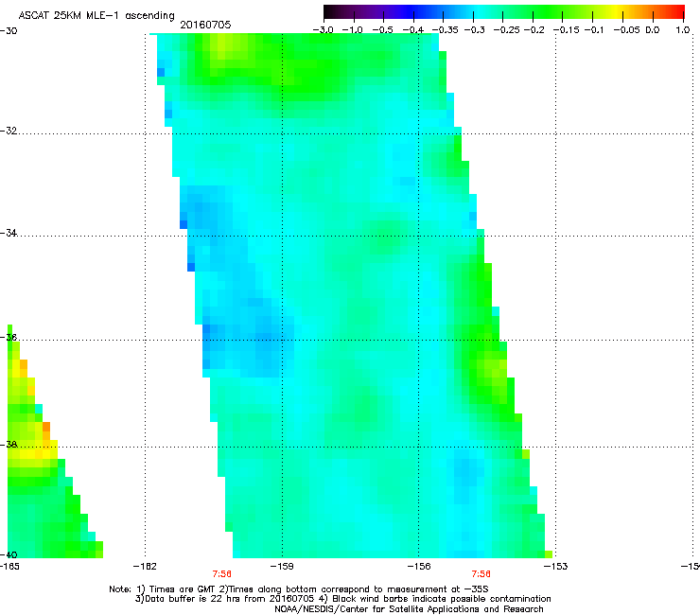Click the longitude label -162
The image size is (700, 615).
click(145, 567)
